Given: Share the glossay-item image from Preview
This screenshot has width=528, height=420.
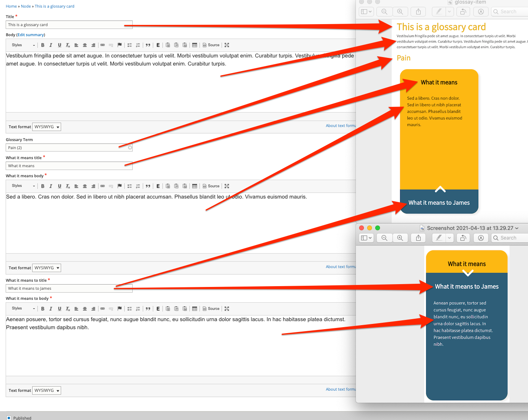Looking at the screenshot, I should (418, 12).
